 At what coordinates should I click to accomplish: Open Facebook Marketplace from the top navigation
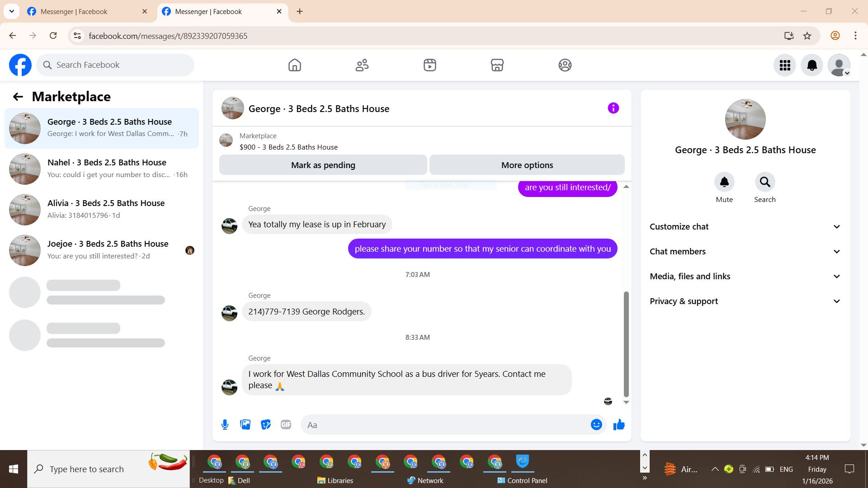(x=497, y=65)
